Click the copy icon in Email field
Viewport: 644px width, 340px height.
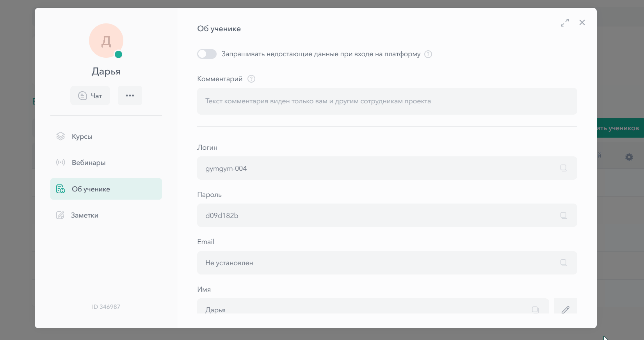tap(564, 262)
